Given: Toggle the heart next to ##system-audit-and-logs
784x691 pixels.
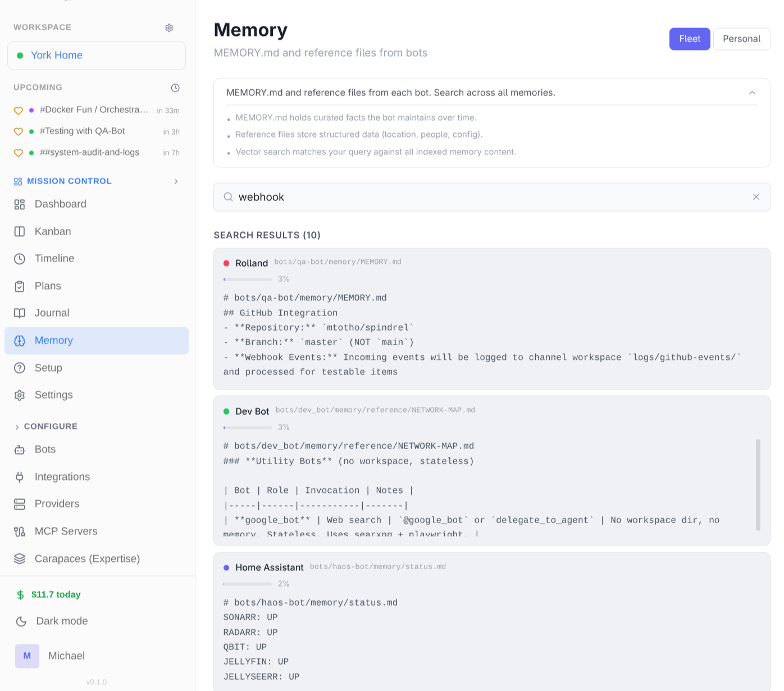Looking at the screenshot, I should click(18, 152).
